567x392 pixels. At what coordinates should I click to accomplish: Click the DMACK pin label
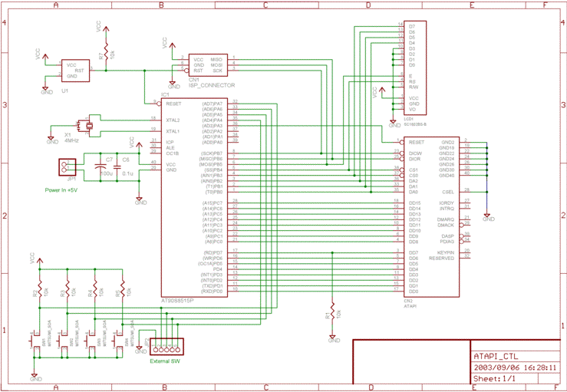click(x=446, y=225)
